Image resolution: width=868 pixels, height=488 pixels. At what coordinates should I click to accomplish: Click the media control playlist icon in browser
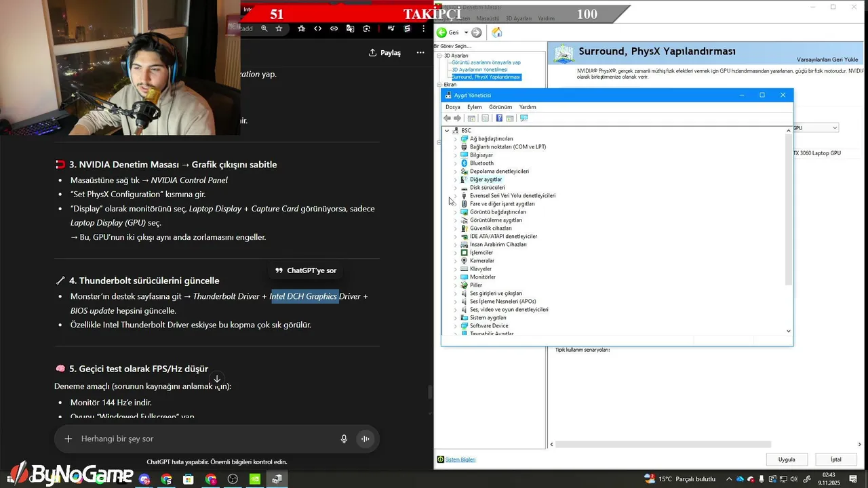[391, 28]
